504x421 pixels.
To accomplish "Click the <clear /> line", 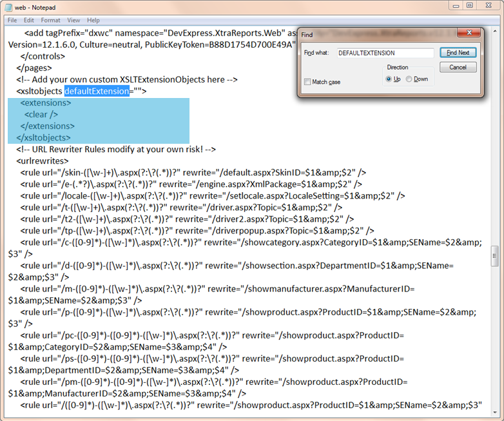I will 41,115.
